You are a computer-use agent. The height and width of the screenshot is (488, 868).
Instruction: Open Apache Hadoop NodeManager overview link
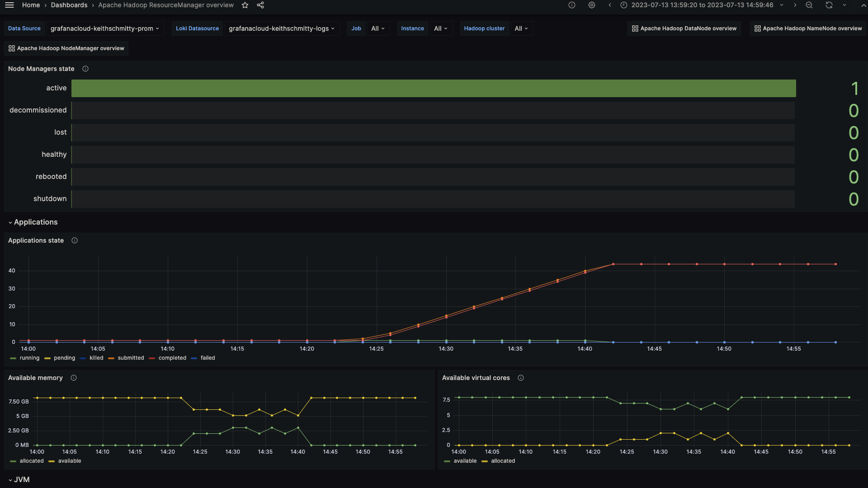point(66,48)
